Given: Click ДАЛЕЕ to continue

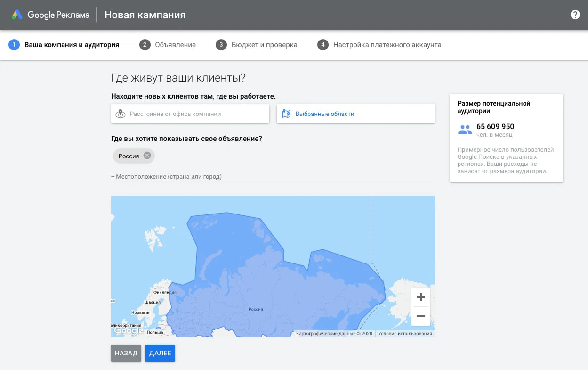Looking at the screenshot, I should coord(160,353).
